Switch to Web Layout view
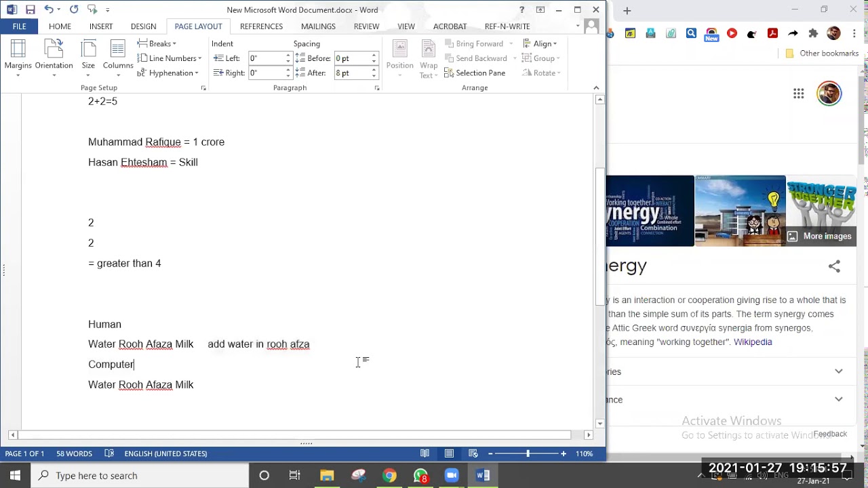Image resolution: width=868 pixels, height=488 pixels. coord(473,453)
